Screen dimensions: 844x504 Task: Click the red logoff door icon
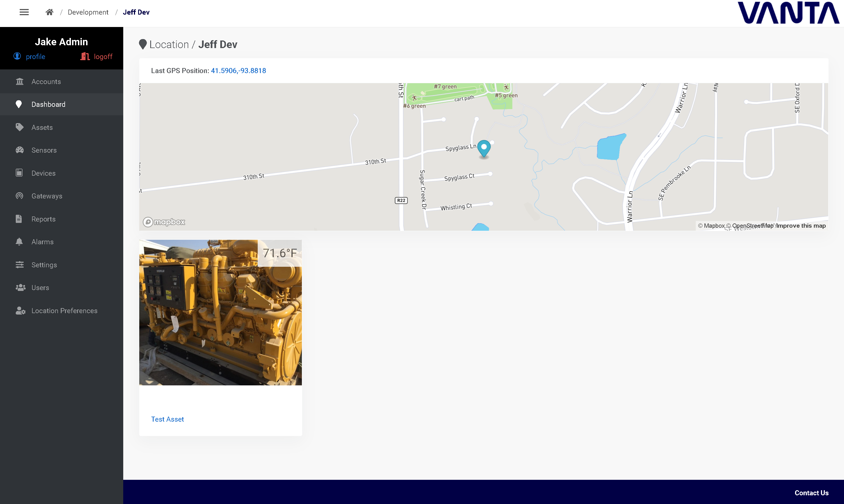pyautogui.click(x=85, y=56)
